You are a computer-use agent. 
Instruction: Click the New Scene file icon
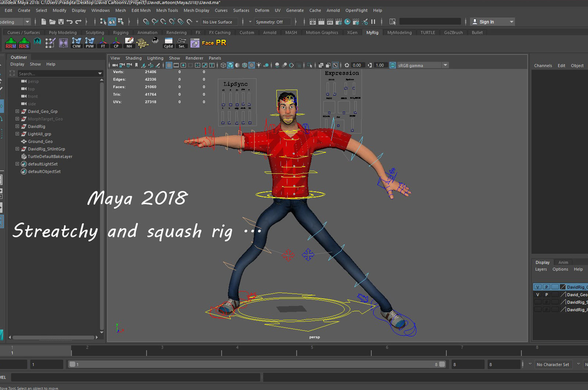coord(44,22)
